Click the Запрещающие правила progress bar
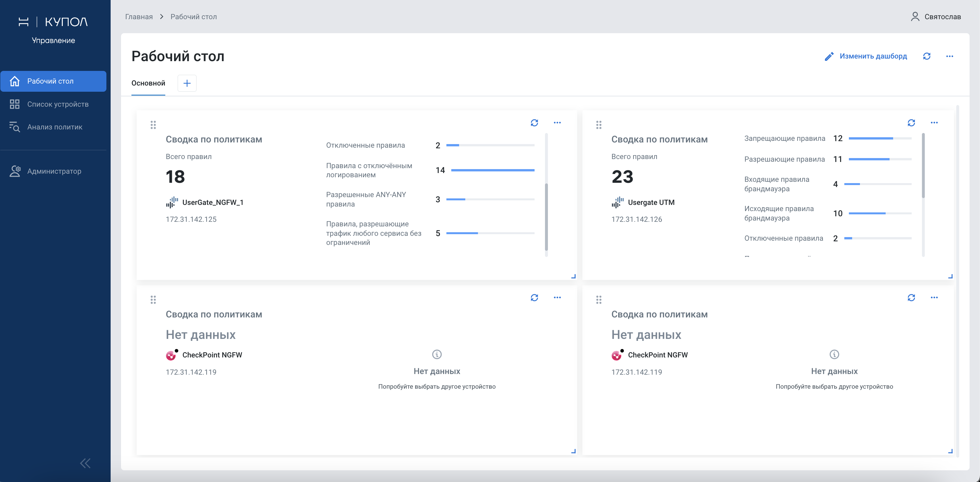 click(880, 139)
